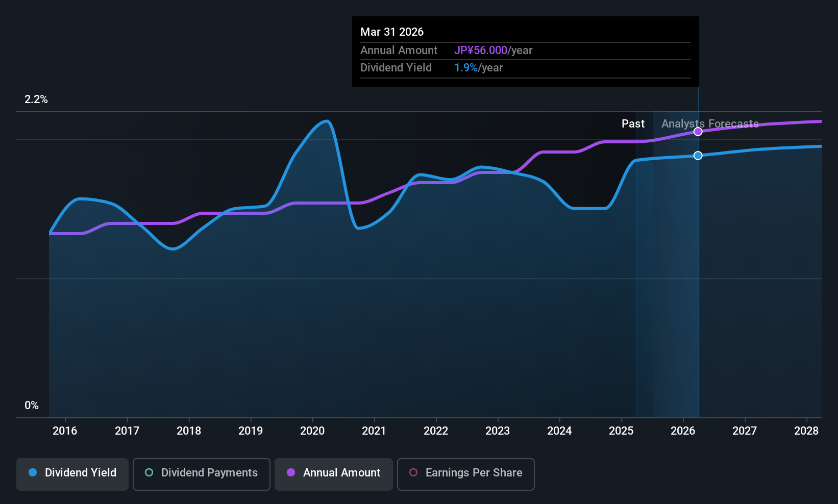This screenshot has height=504, width=838.
Task: Click the 2.2% y-axis label
Action: [36, 99]
